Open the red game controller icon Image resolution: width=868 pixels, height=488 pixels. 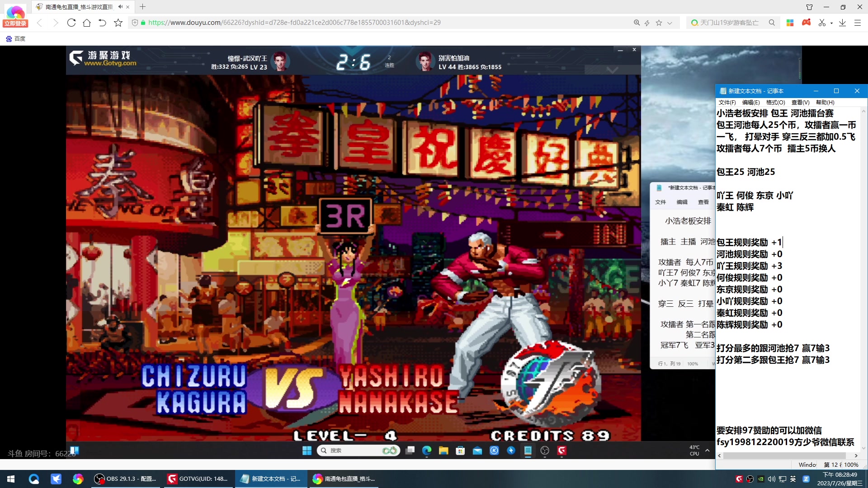806,22
